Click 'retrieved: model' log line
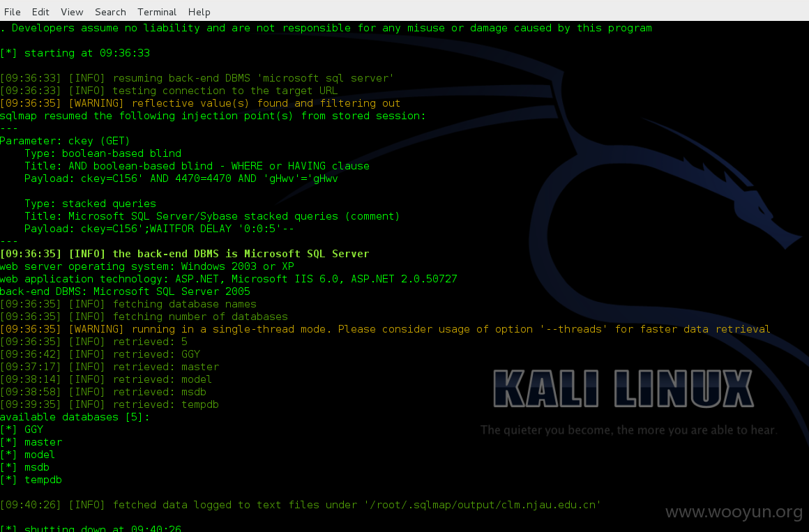 [x=106, y=380]
